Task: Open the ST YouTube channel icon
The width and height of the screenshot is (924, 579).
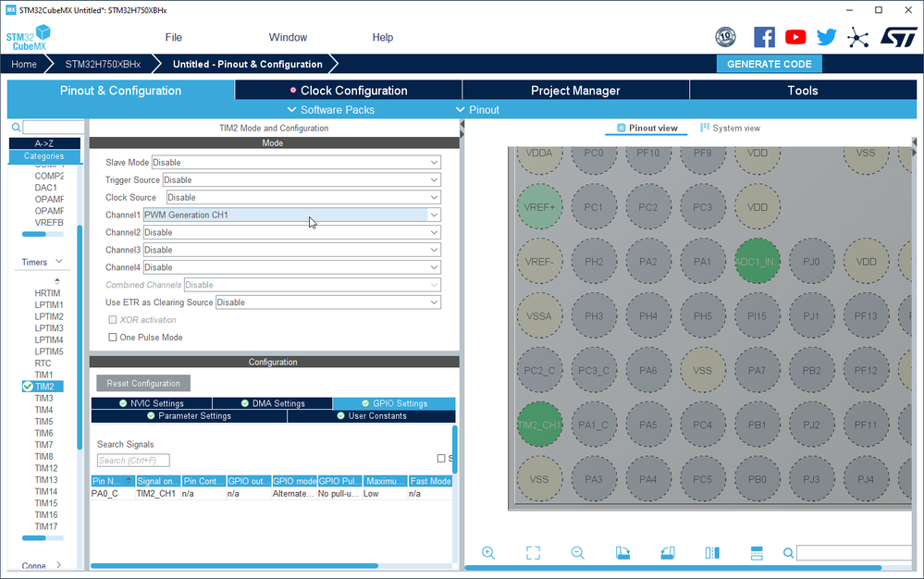Action: (795, 37)
